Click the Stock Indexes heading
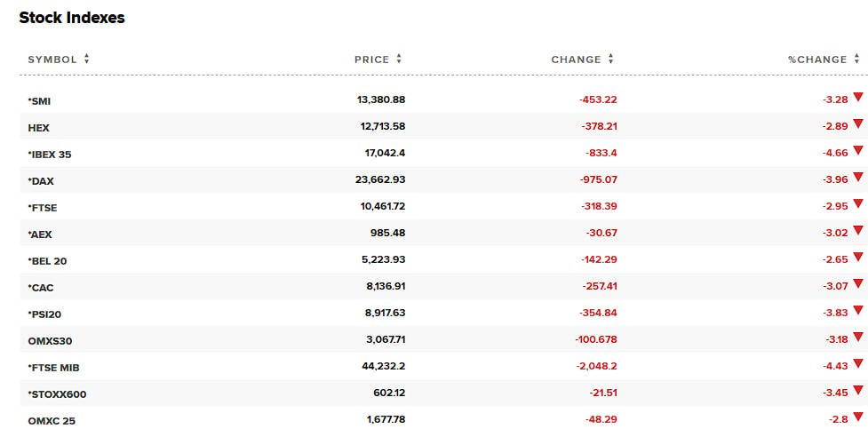The width and height of the screenshot is (868, 445). 72,18
